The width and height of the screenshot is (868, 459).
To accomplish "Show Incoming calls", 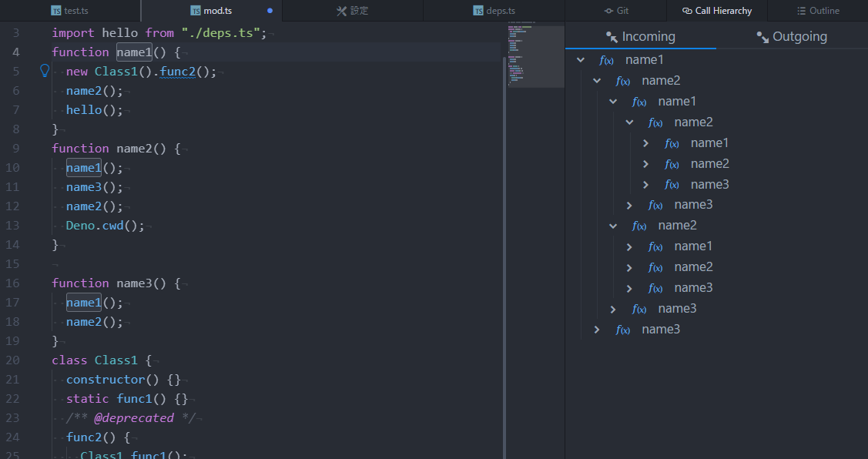I will [641, 36].
